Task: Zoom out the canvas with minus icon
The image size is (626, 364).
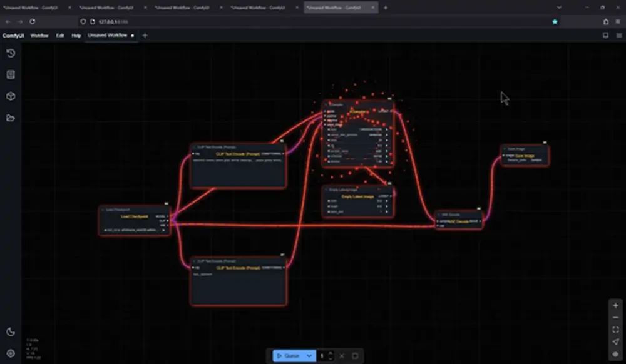Action: tap(615, 318)
